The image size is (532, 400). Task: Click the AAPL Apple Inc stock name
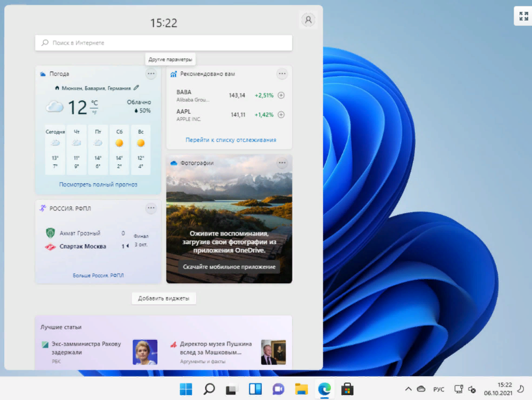189,119
